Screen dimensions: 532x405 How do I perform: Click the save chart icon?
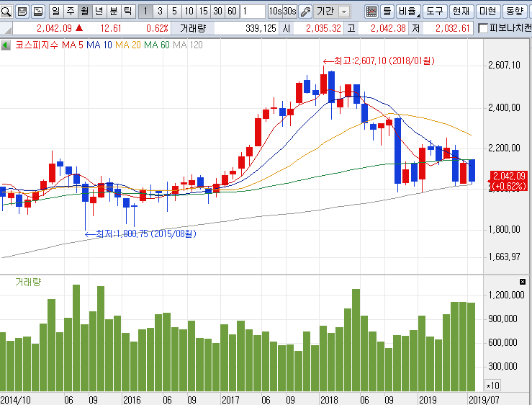[x=22, y=12]
